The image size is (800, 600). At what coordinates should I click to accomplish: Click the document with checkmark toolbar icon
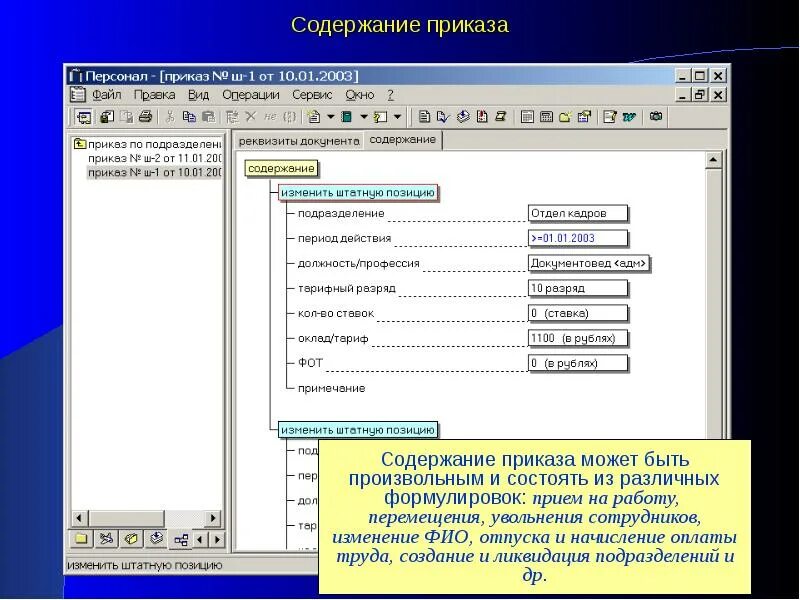443,117
